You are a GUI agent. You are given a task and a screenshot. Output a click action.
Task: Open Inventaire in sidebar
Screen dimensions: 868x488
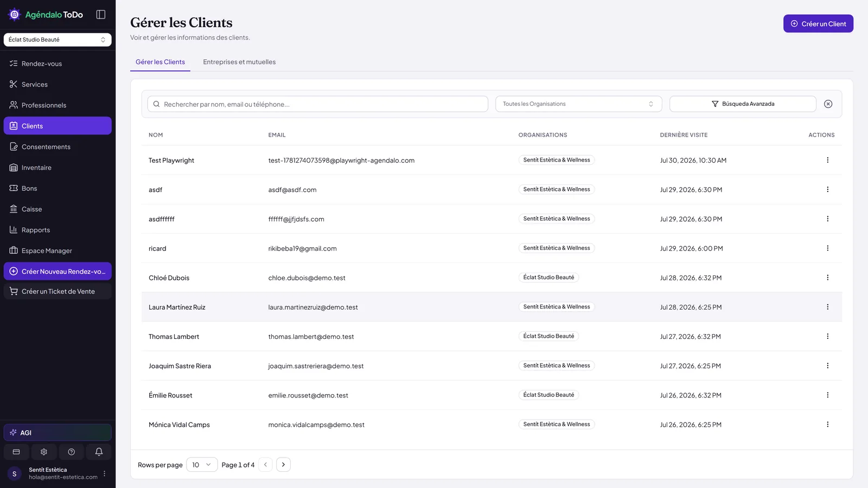coord(58,168)
